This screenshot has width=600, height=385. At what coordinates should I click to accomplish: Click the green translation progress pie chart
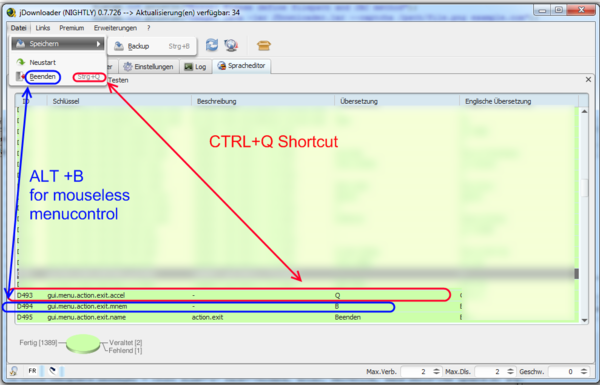click(x=83, y=343)
